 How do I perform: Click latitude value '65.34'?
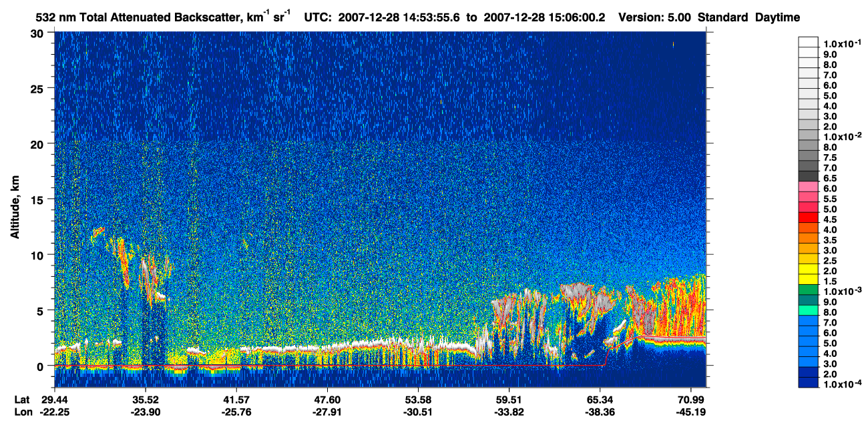click(599, 399)
